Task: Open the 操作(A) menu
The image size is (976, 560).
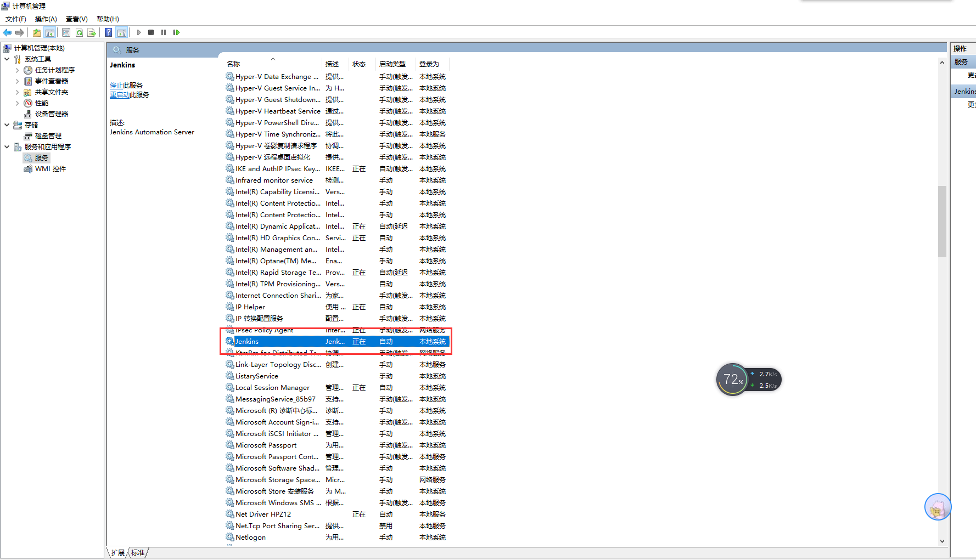Action: (46, 19)
